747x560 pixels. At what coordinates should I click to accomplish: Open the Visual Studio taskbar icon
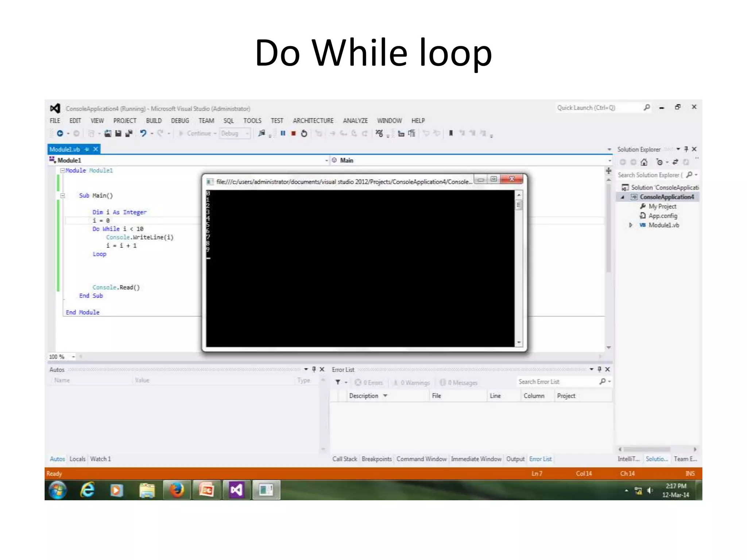[x=236, y=490]
